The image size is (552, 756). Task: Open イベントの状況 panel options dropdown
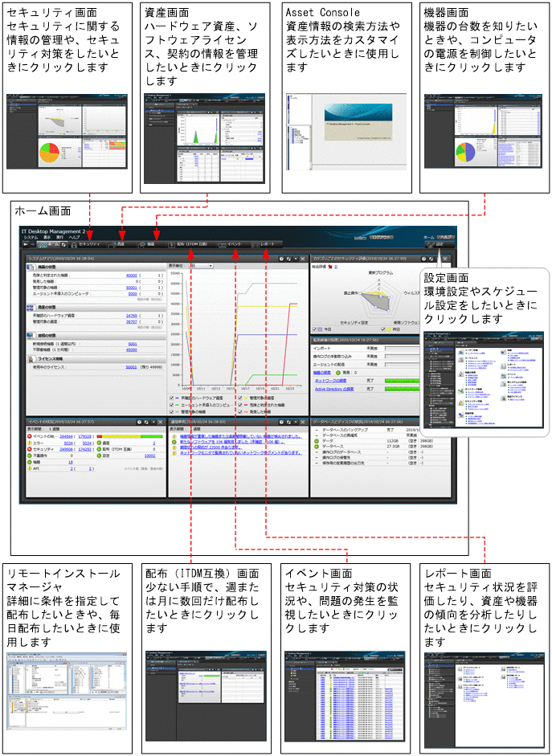[x=153, y=422]
